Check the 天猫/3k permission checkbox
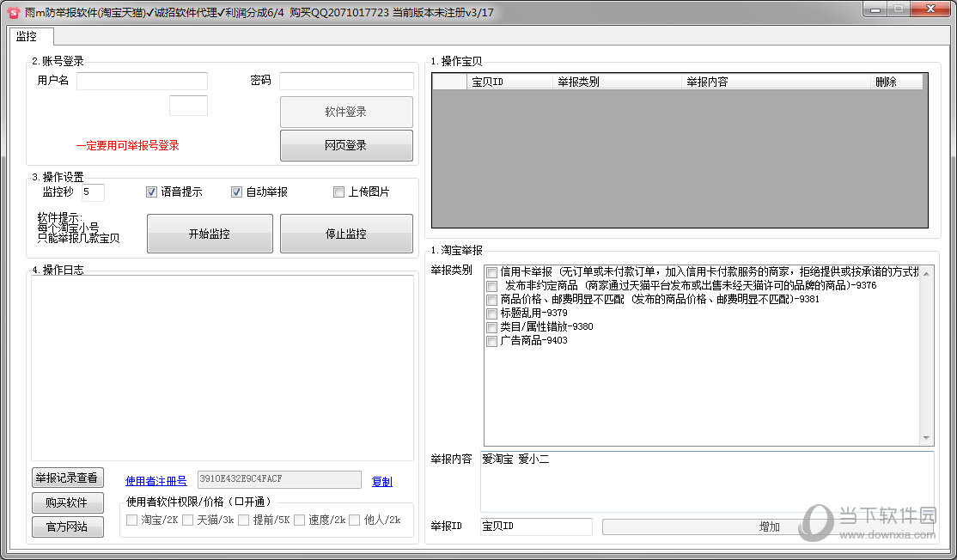Screen dimensions: 957x560 [x=187, y=520]
